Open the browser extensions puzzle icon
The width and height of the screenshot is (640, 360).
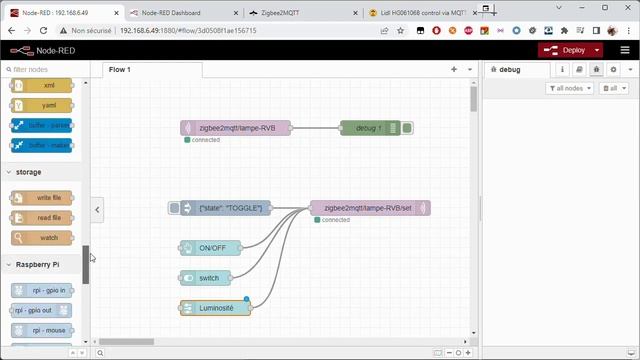point(564,31)
